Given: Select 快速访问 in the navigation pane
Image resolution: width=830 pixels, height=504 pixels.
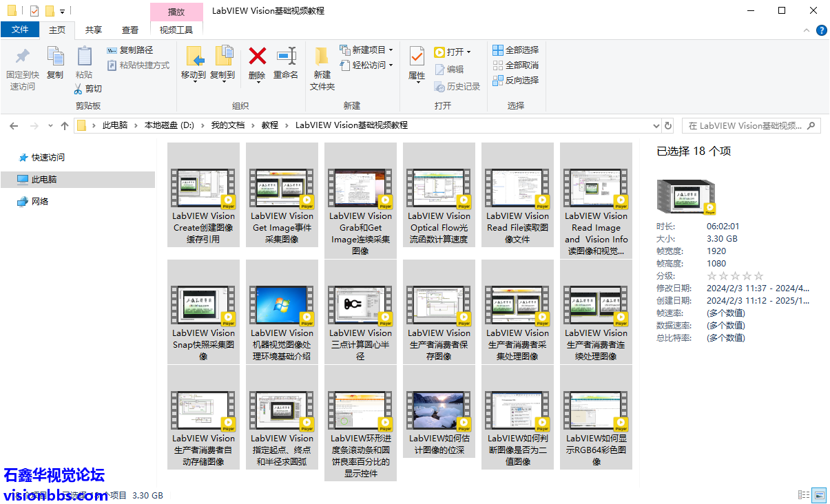Looking at the screenshot, I should 48,158.
